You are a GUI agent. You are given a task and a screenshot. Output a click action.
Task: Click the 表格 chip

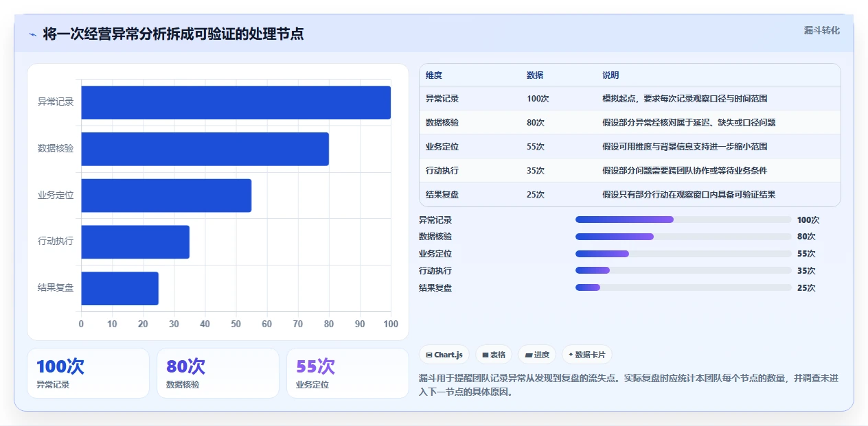coord(494,355)
